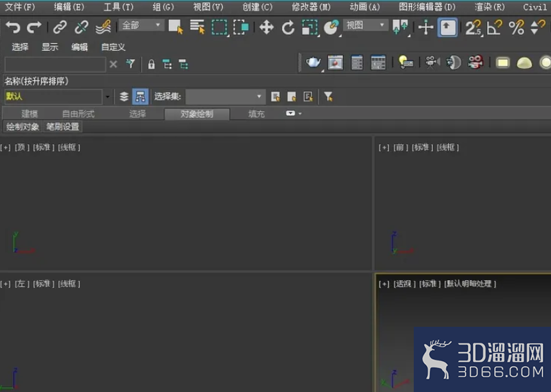Click the Rectangular Selection Region icon
The width and height of the screenshot is (551, 392).
click(x=220, y=27)
